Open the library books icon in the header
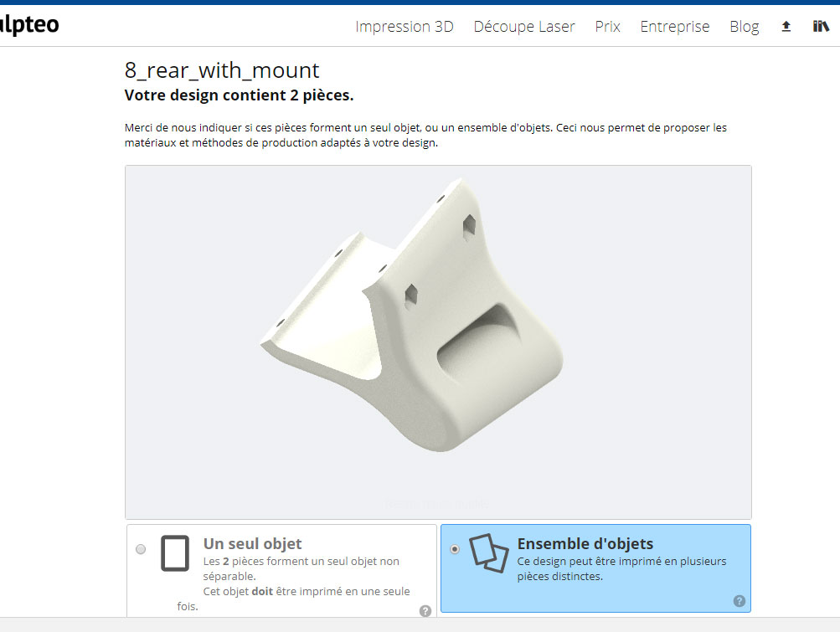 tap(821, 26)
